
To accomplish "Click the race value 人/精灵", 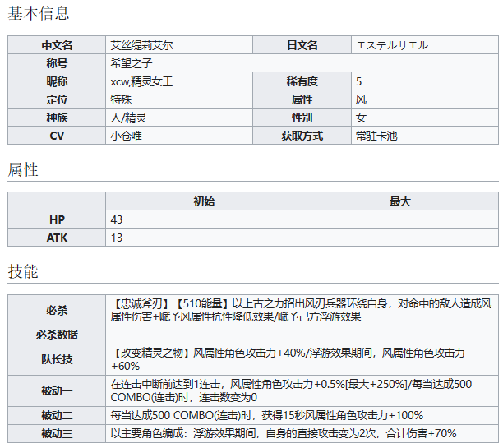I will 128,118.
